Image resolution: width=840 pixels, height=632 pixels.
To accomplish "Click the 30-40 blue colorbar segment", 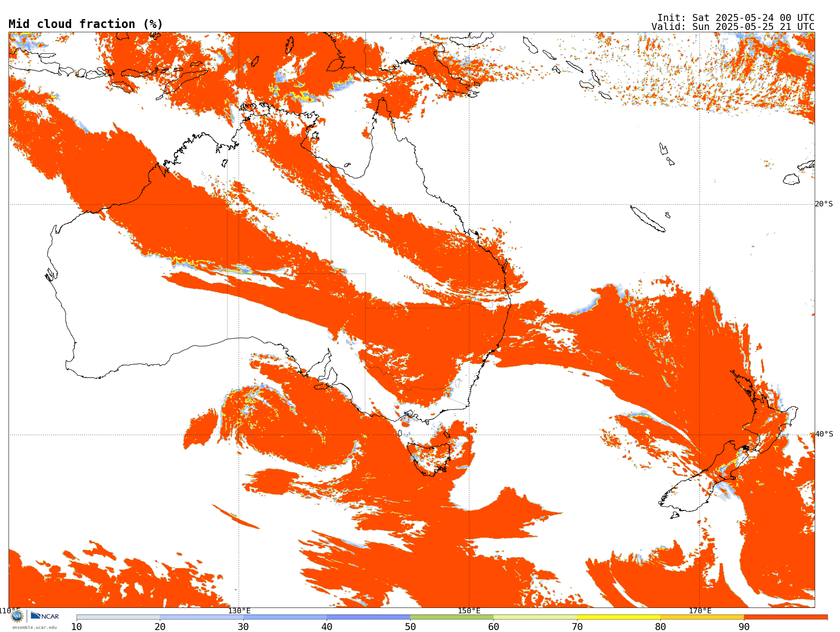I will click(285, 617).
